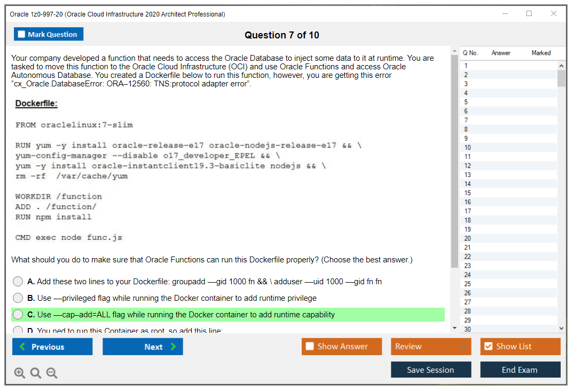The height and width of the screenshot is (392, 574).
Task: Select the radio button for answer B
Action: tap(18, 298)
